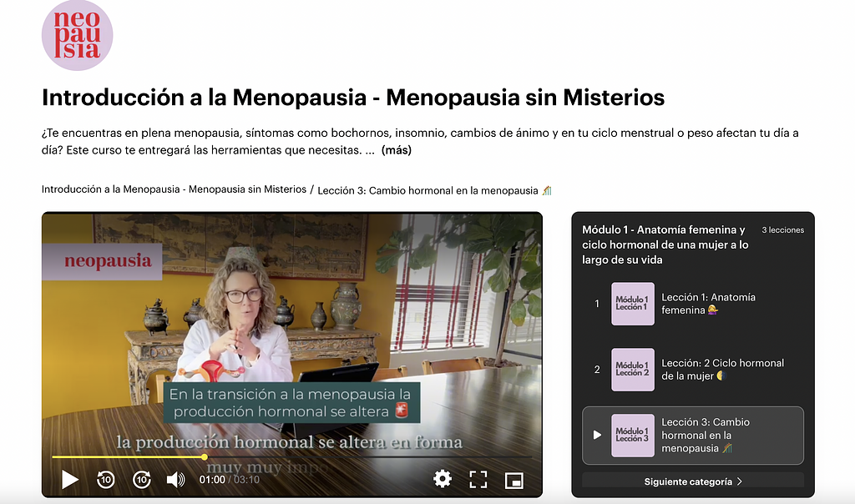Screen dimensions: 855x504
Task: Toggle picture-in-picture mode
Action: pos(514,480)
